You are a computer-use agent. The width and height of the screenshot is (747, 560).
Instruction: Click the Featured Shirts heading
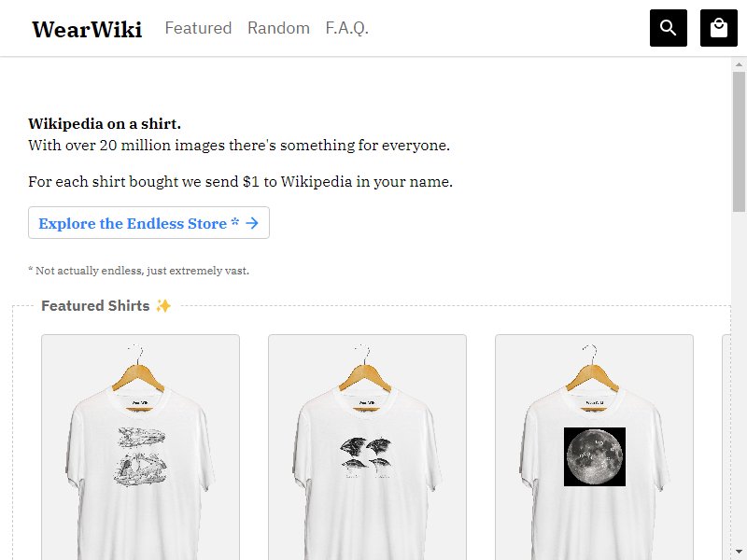coord(95,306)
